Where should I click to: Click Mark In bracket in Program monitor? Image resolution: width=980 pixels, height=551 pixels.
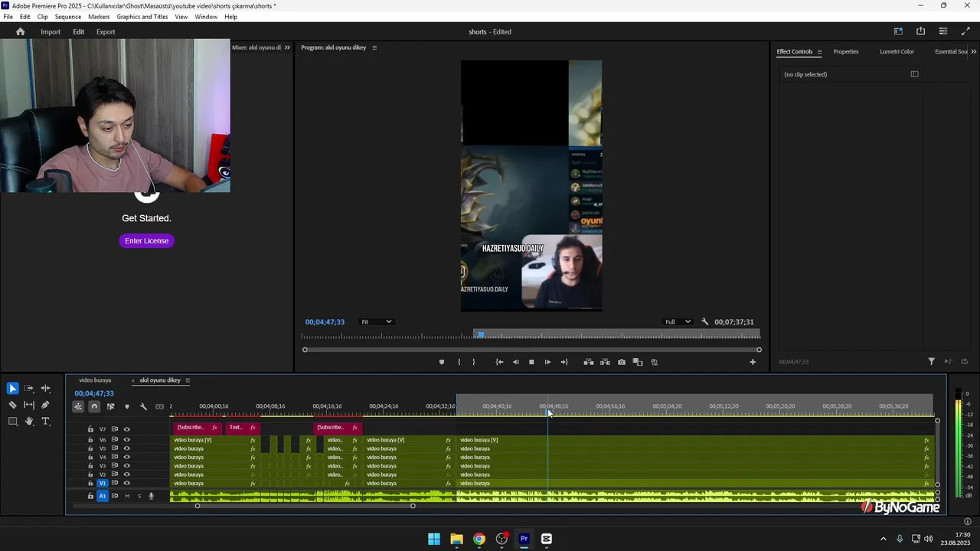[x=459, y=362]
